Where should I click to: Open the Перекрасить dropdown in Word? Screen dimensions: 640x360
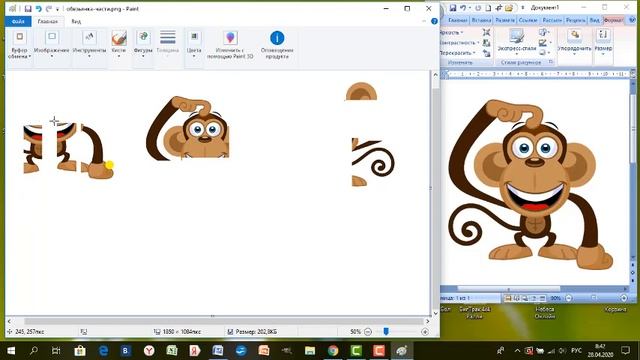point(457,53)
